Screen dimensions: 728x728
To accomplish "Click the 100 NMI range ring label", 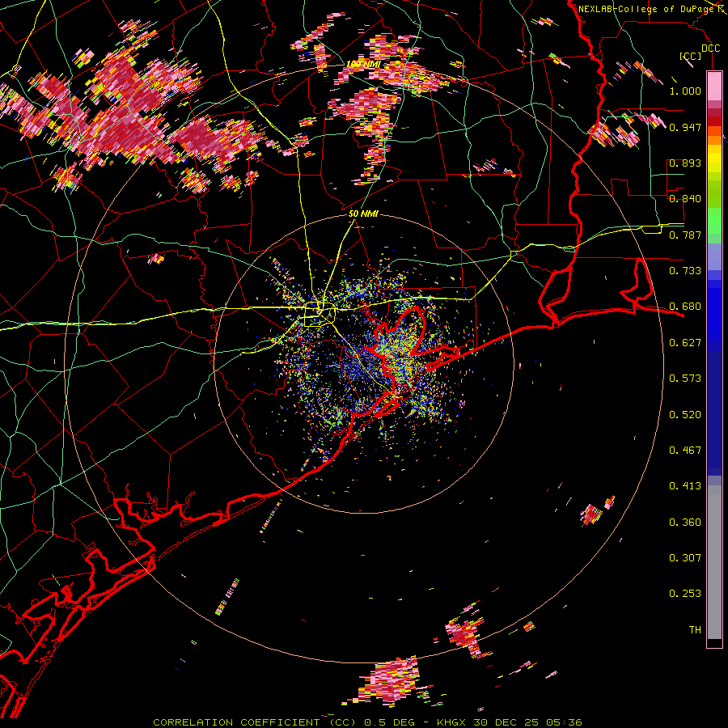I will click(363, 64).
